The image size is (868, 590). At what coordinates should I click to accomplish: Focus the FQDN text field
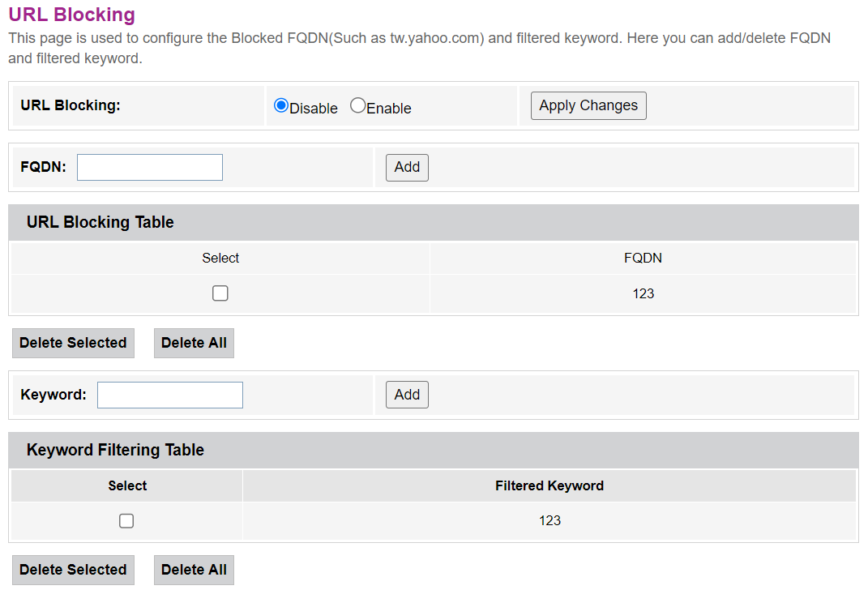coord(150,168)
